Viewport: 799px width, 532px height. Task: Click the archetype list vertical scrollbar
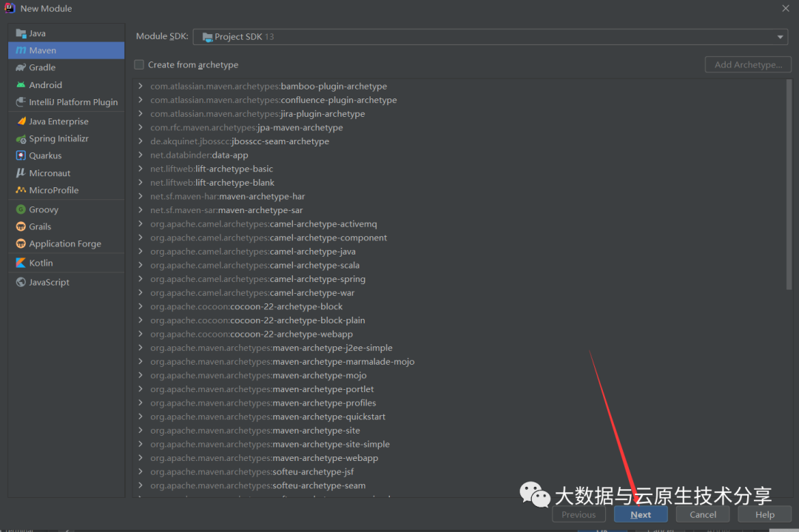(789, 185)
